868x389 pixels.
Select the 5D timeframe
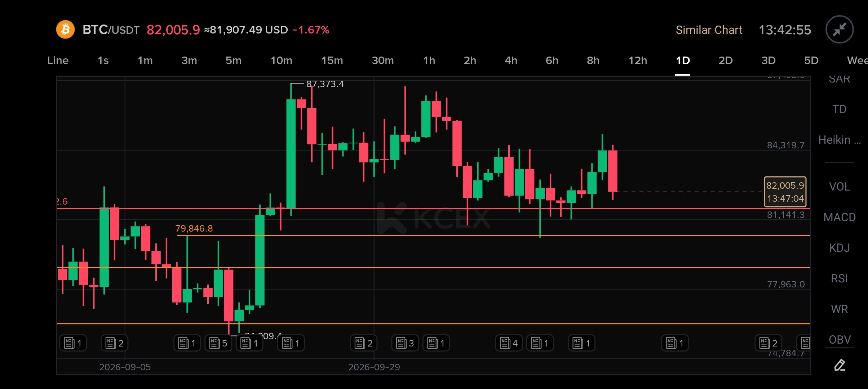(x=811, y=61)
